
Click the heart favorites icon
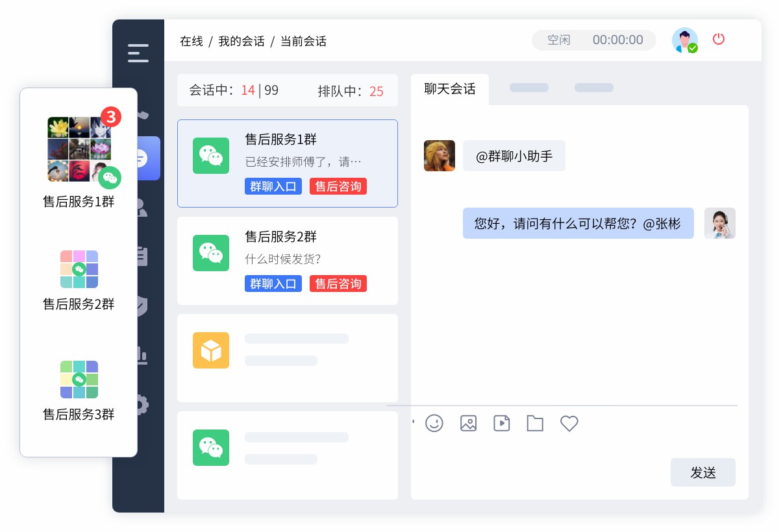click(569, 424)
